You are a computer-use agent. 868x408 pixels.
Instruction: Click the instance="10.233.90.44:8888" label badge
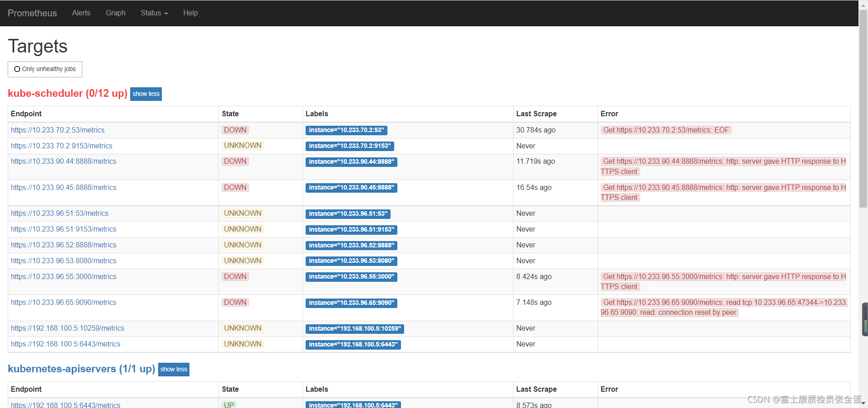[x=351, y=162]
